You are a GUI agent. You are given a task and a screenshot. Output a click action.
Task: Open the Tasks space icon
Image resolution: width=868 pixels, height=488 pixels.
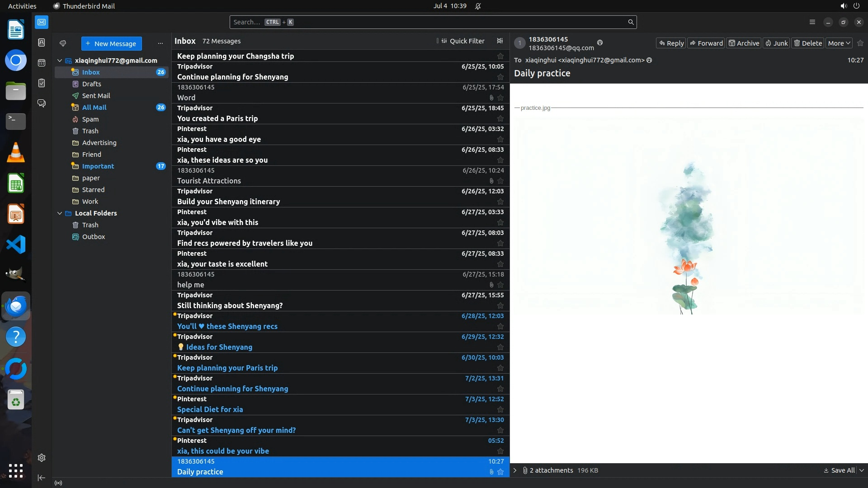tap(42, 83)
